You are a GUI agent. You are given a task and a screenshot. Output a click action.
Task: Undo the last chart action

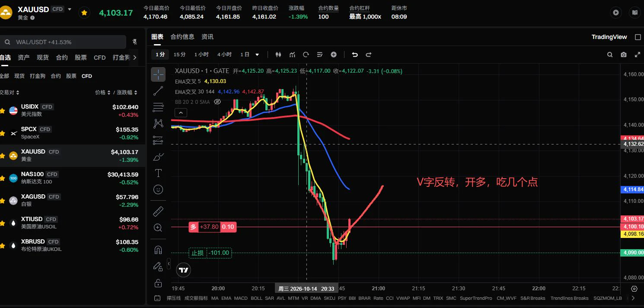[x=355, y=55]
